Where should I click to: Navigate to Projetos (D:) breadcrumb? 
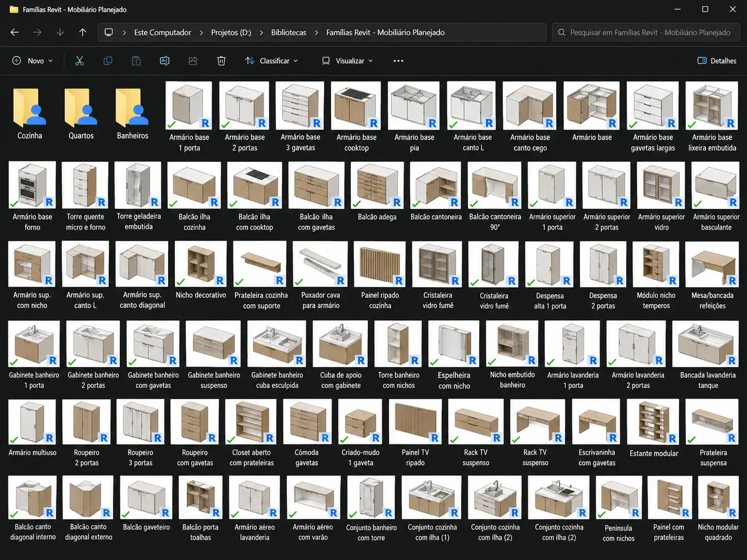click(x=231, y=32)
